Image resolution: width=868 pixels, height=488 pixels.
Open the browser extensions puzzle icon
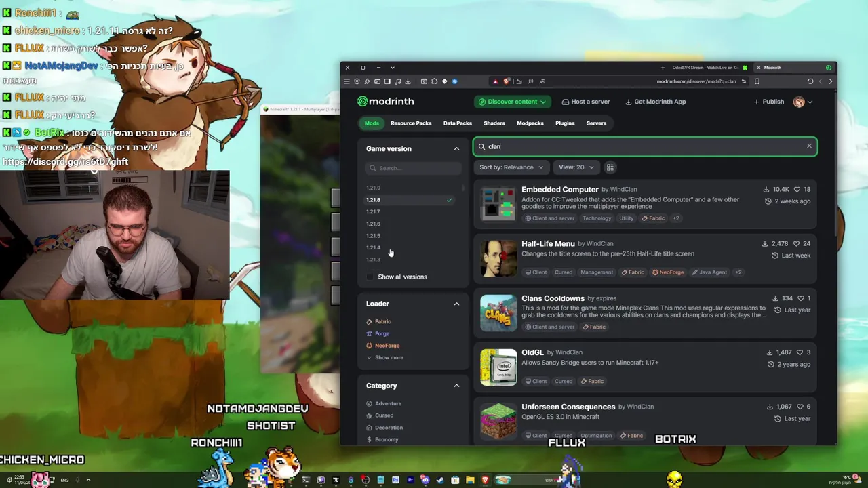(x=434, y=81)
